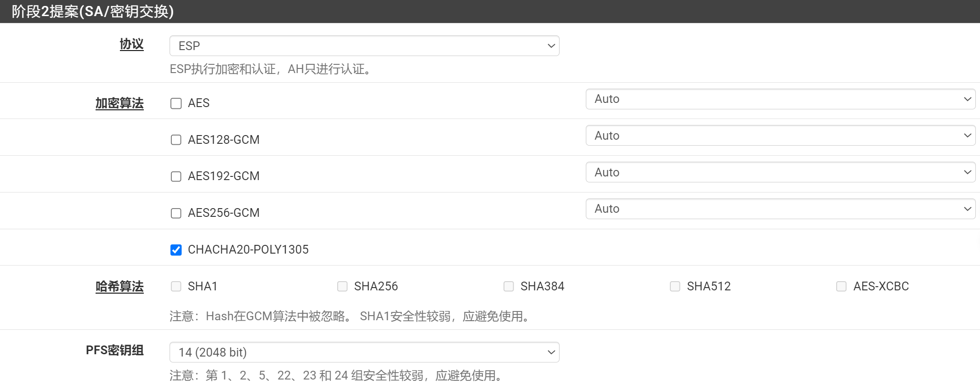Check the AES128-GCM encryption option
The width and height of the screenshot is (980, 385).
pos(176,140)
